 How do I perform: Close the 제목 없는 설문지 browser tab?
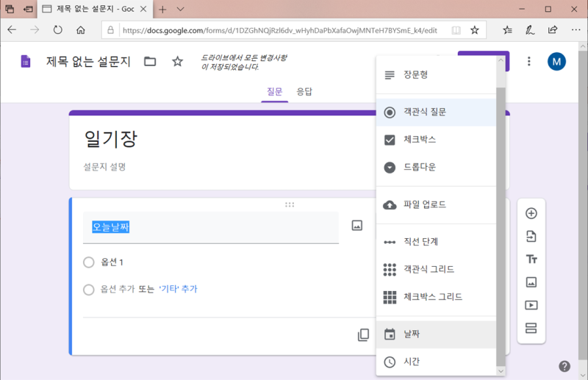click(143, 9)
